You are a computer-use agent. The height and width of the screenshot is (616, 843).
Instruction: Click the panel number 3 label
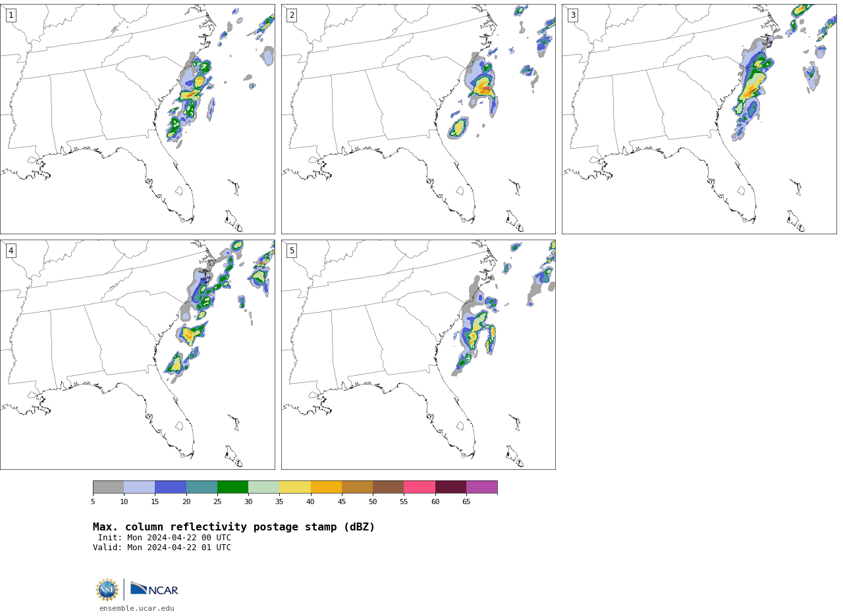572,15
